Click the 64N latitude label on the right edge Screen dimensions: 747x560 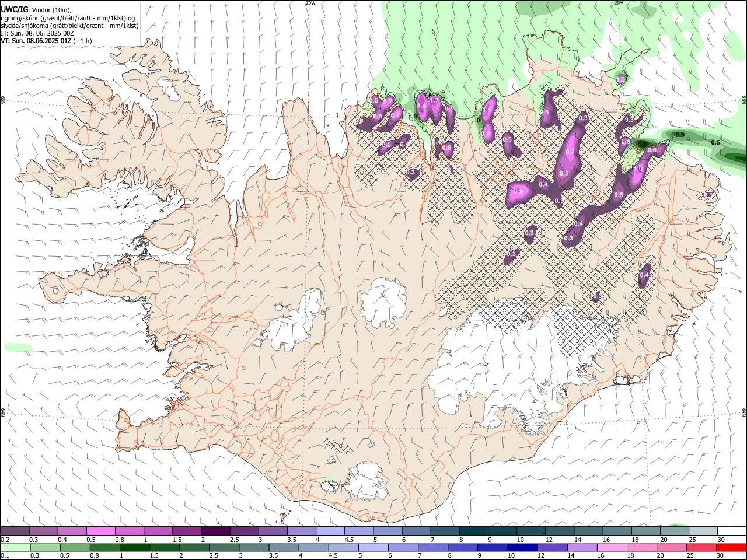coord(744,412)
